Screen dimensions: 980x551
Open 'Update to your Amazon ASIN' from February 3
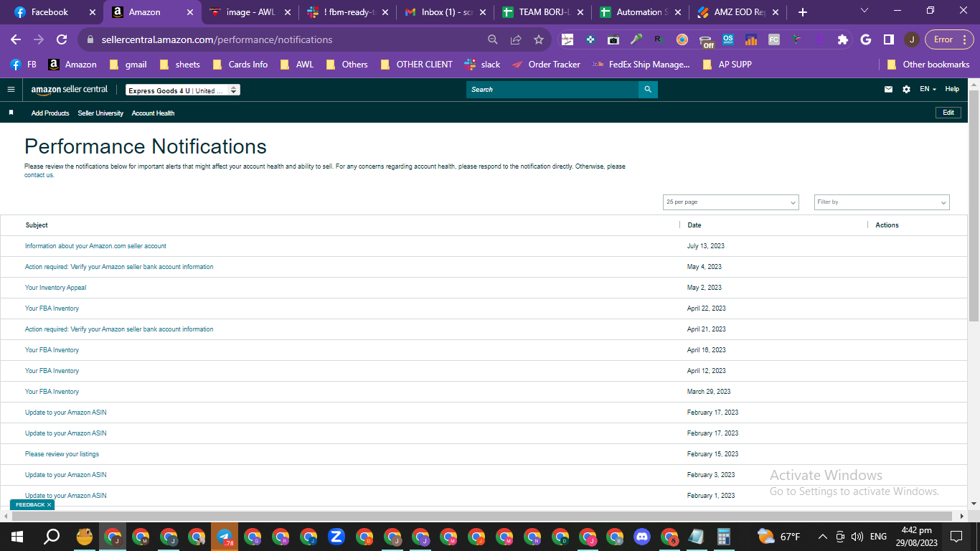(x=65, y=475)
